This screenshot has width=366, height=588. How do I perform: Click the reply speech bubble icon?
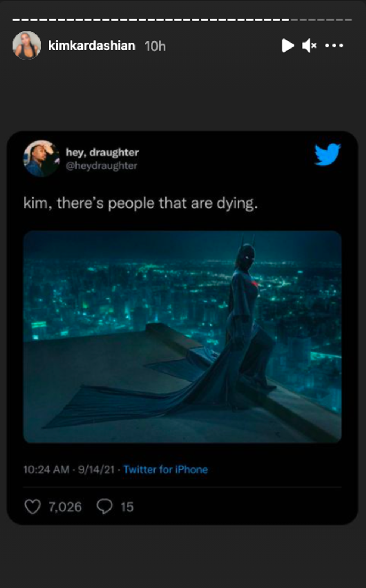tap(105, 507)
